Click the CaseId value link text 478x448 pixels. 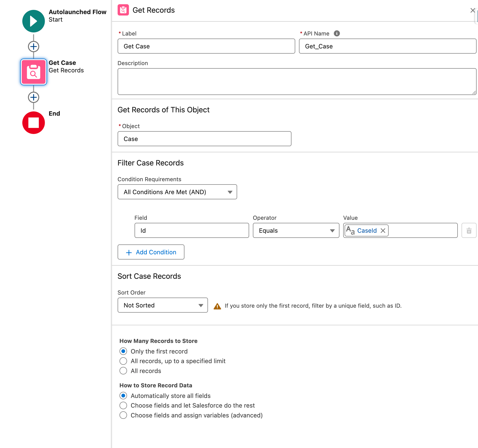pyautogui.click(x=367, y=231)
